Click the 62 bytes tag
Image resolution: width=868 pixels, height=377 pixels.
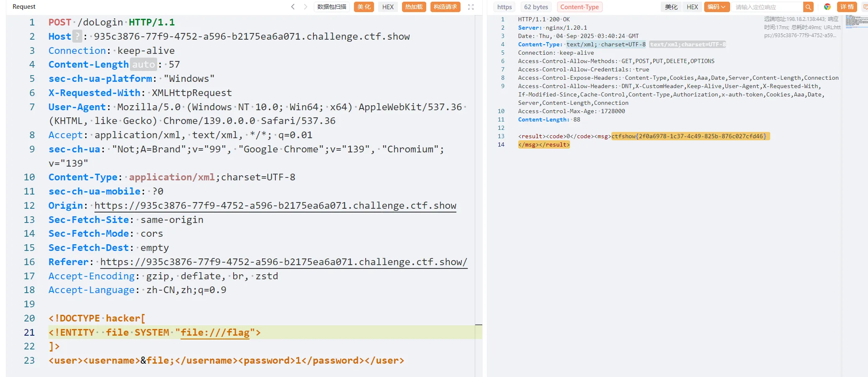click(536, 7)
